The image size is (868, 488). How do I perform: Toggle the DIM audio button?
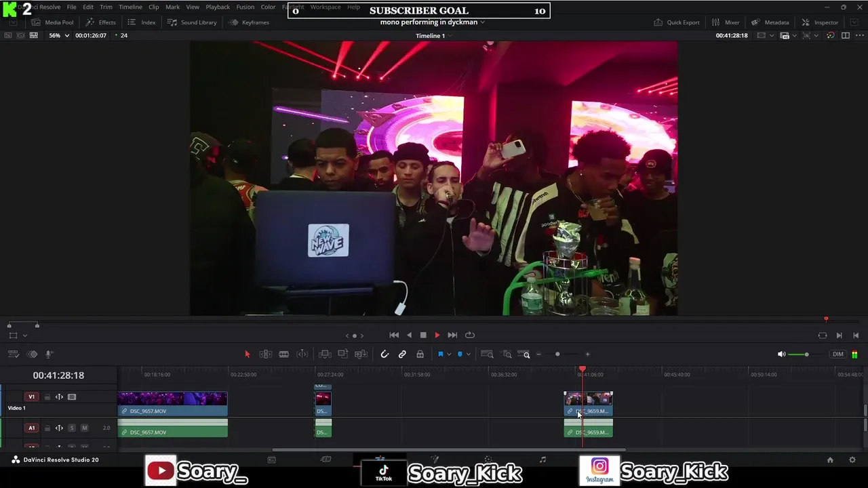838,354
